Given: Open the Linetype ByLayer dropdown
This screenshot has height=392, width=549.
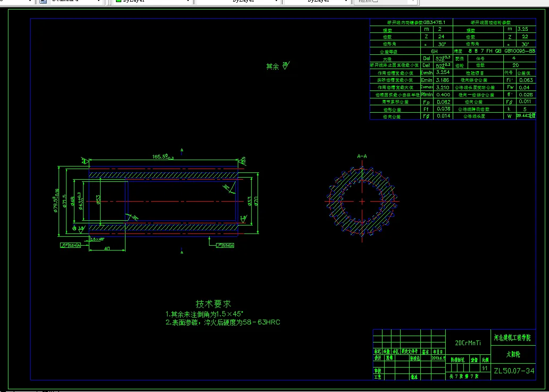Looking at the screenshot, I should (238, 1).
